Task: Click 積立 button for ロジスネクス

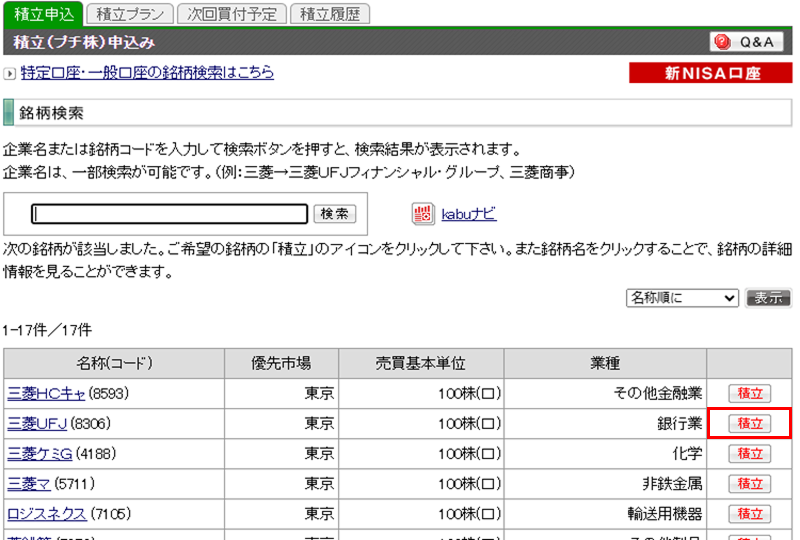Action: [x=749, y=513]
